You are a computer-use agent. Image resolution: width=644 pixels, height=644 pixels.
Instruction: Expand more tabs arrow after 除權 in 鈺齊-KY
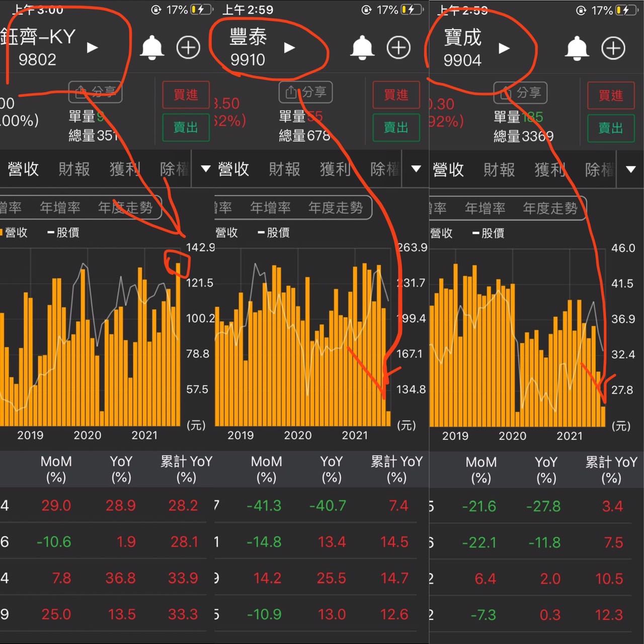click(205, 169)
